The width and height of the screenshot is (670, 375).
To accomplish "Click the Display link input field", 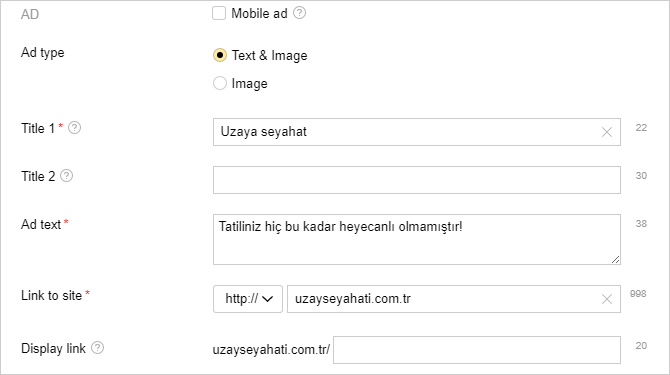I will point(477,350).
